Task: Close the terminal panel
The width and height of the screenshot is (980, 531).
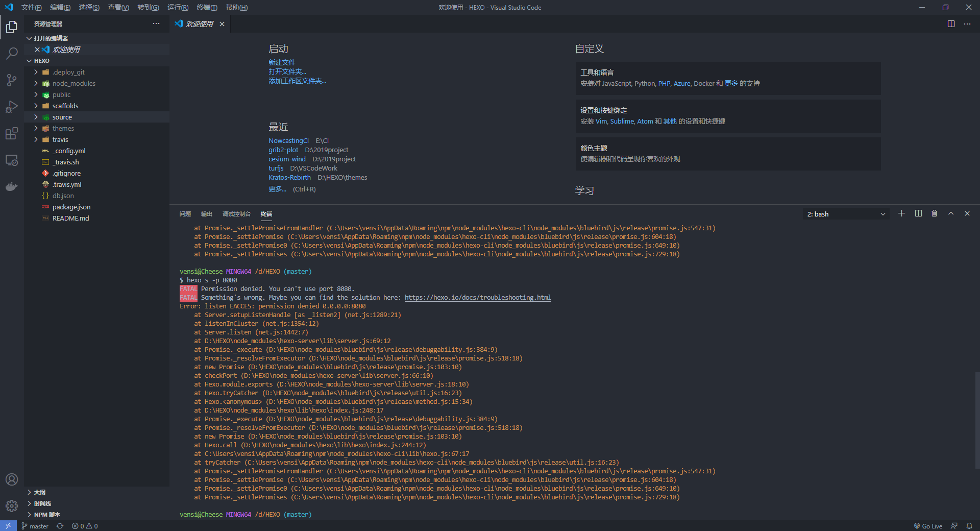Action: (x=967, y=213)
